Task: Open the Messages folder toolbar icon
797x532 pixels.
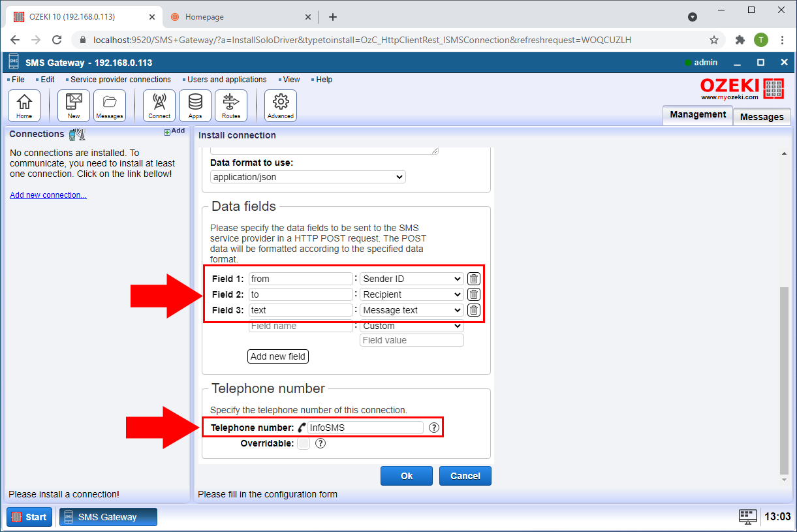Action: (110, 106)
